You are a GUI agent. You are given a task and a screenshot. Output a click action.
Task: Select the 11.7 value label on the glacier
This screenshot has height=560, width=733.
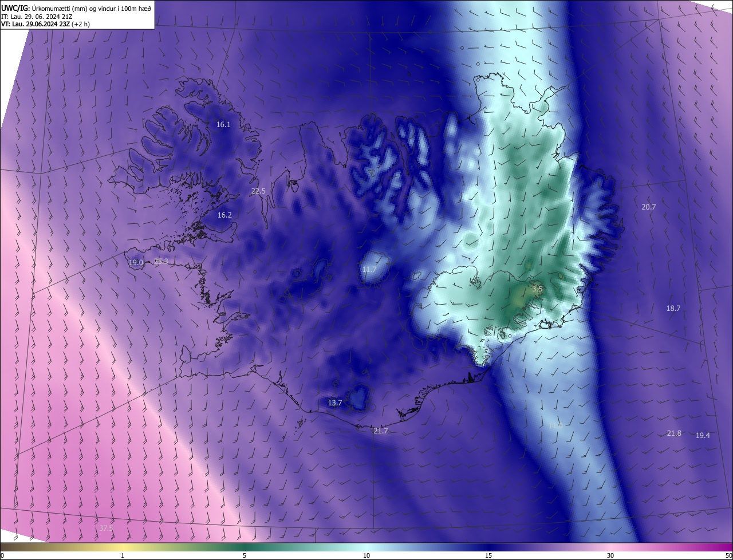click(369, 270)
